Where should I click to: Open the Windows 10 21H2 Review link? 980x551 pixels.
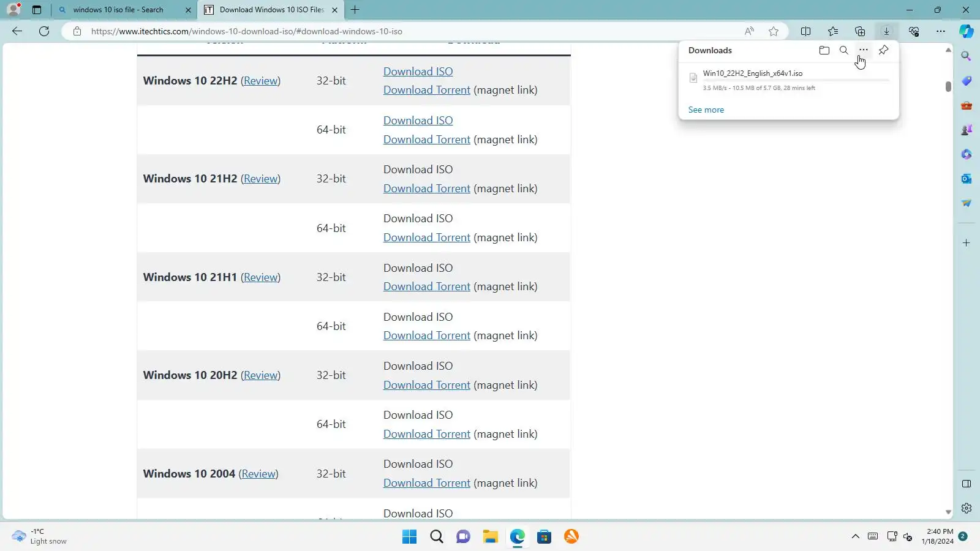(261, 179)
